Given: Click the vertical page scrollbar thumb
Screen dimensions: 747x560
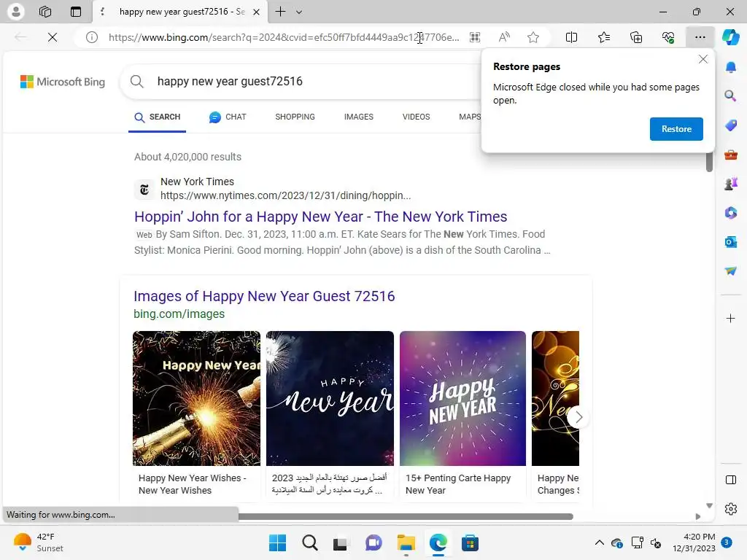Looking at the screenshot, I should 709,162.
